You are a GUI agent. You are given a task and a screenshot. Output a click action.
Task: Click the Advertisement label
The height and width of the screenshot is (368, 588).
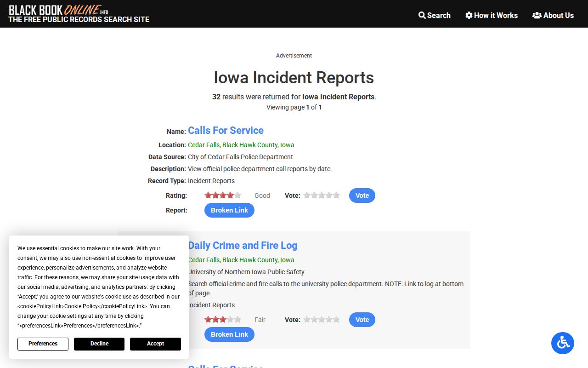pos(294,56)
